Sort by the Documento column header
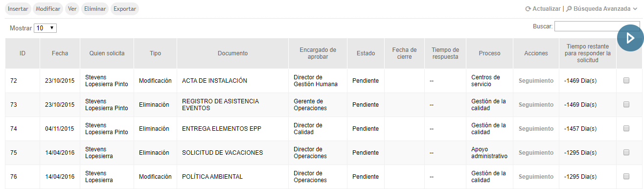 pos(232,53)
